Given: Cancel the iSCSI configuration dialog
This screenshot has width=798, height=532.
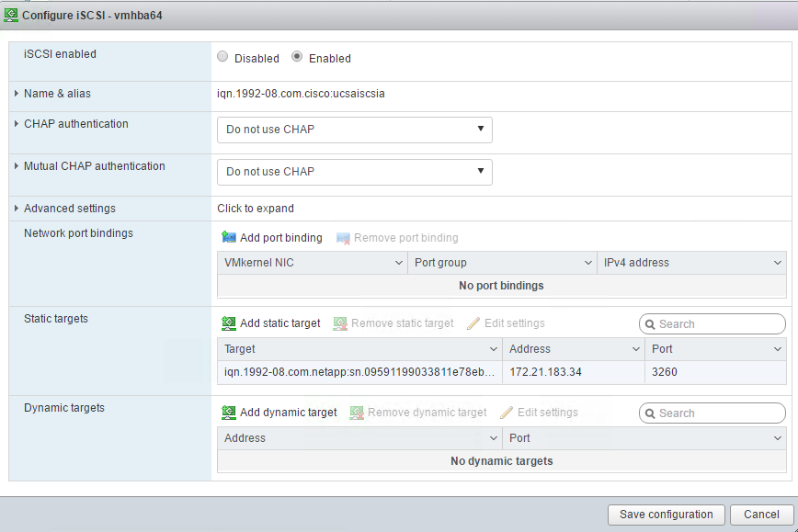Looking at the screenshot, I should click(x=761, y=515).
